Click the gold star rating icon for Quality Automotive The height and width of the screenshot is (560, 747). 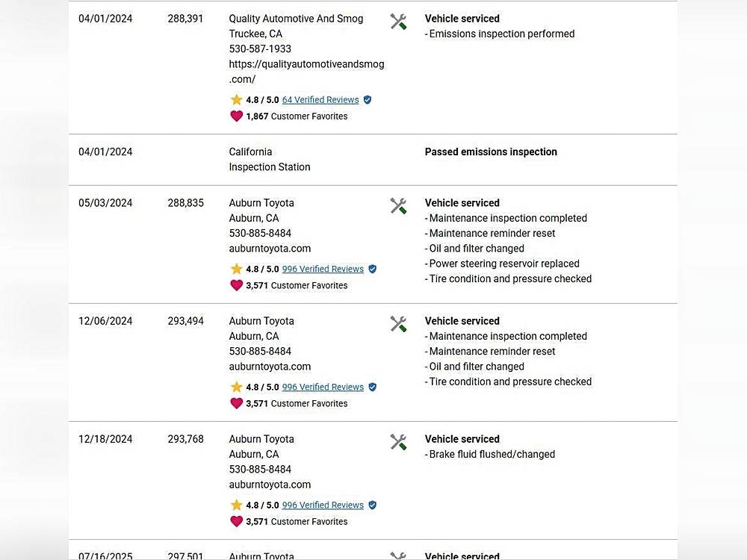(236, 100)
